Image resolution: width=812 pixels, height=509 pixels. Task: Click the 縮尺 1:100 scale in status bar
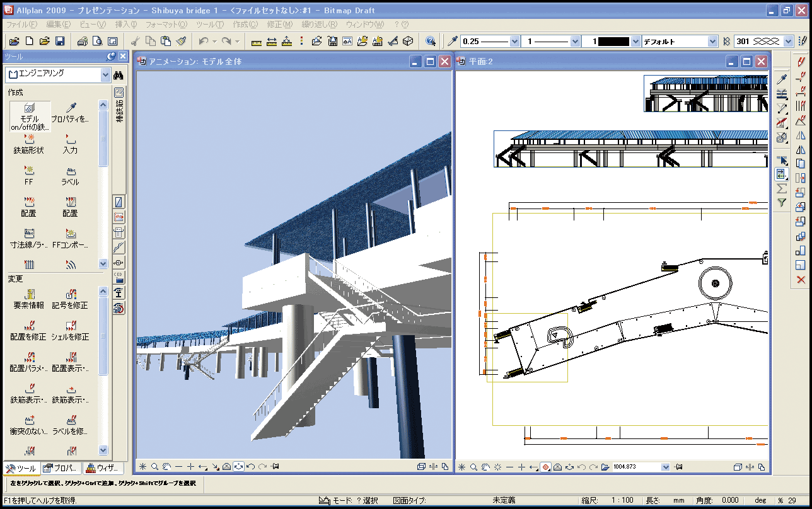pos(623,500)
